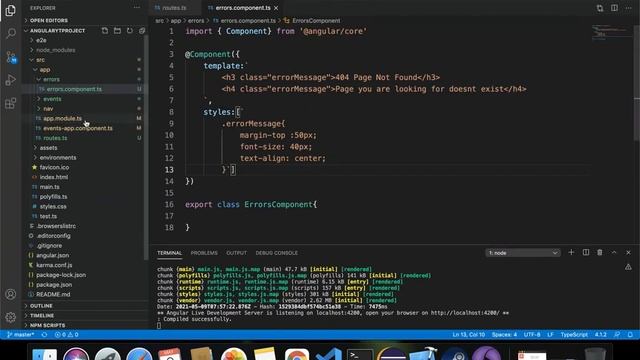Click the 4.1.2 TypeScript version
The image size is (640, 360).
(600, 335)
